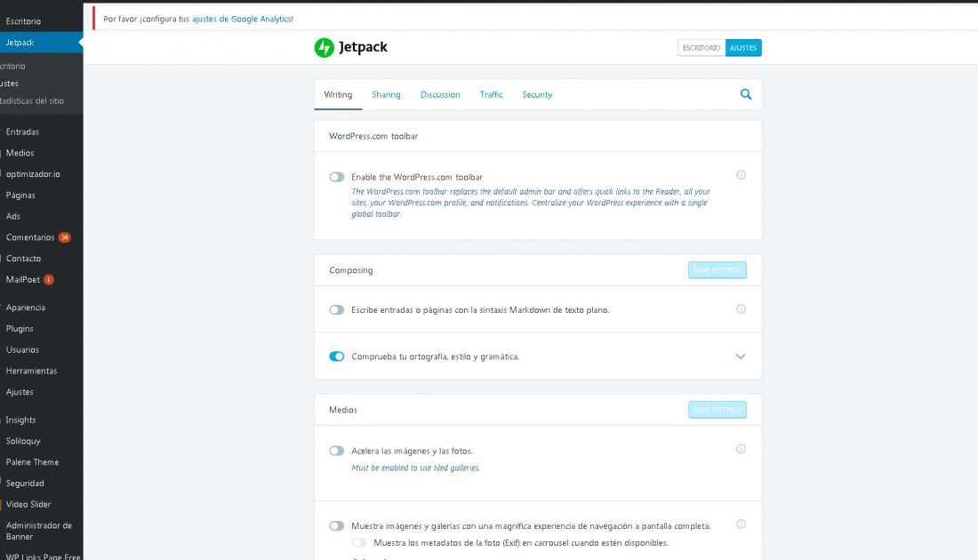Click info icon for fullscreen gallery option
The image size is (978, 560).
tap(741, 524)
